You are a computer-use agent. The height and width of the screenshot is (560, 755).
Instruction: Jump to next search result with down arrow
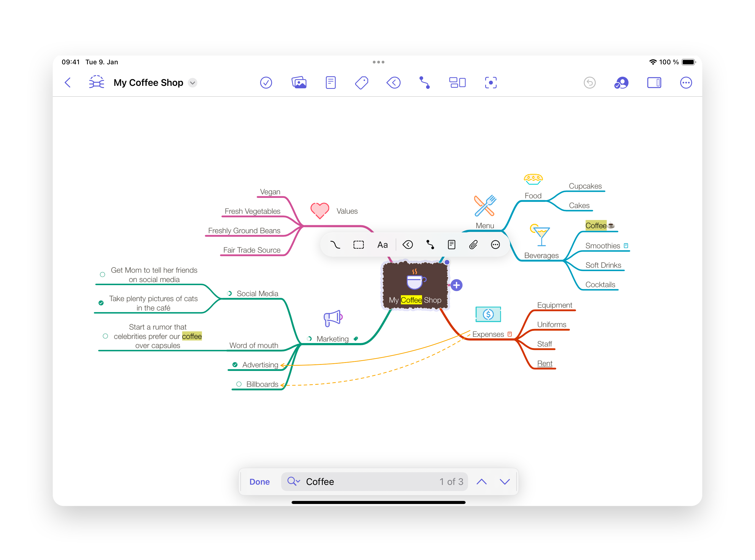click(504, 481)
